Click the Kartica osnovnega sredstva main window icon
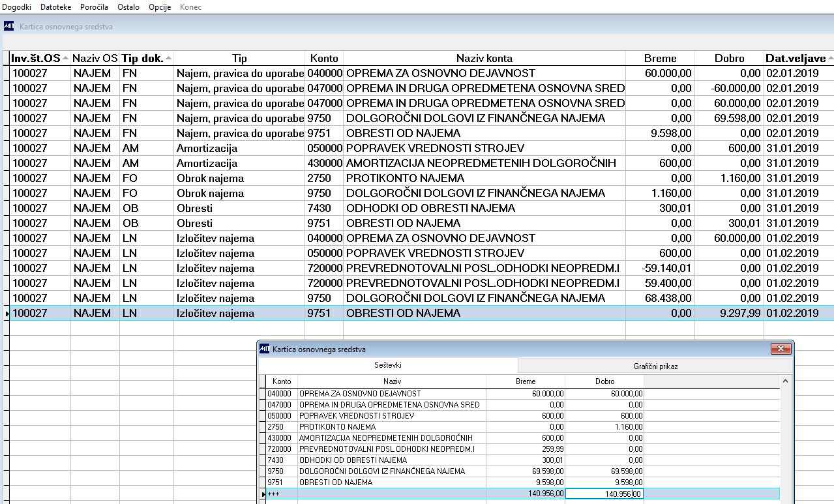 pos(8,27)
